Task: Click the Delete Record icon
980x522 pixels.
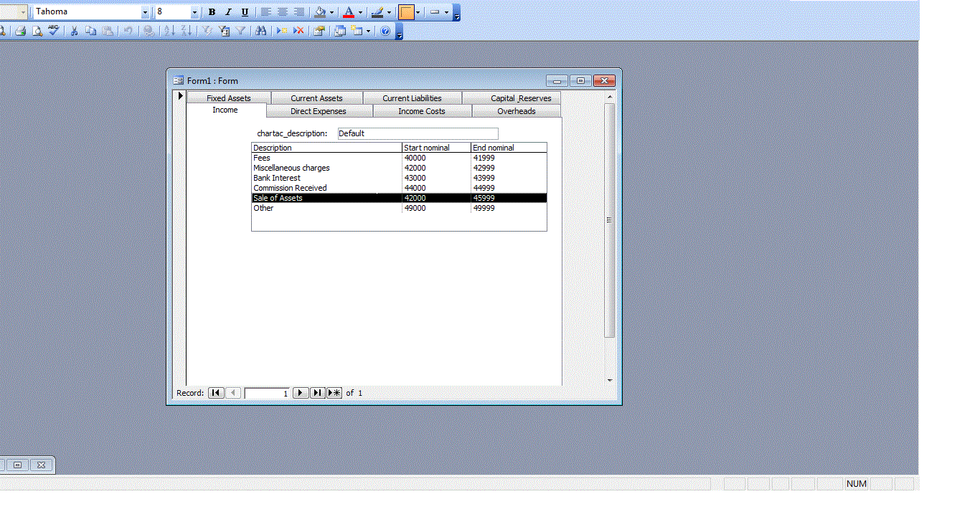Action: tap(298, 31)
